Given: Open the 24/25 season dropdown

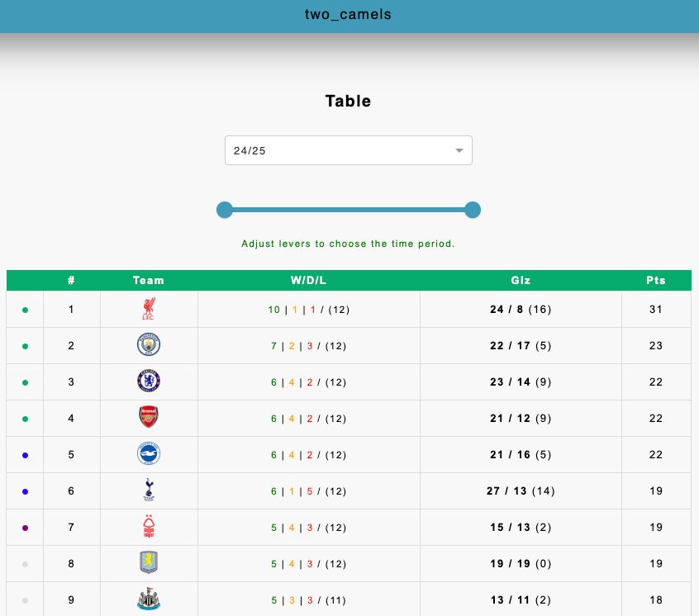Looking at the screenshot, I should point(348,150).
